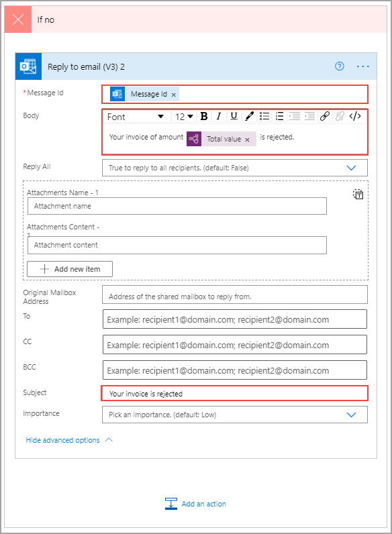Click the decrease indent icon
Viewport: 392px width, 534px height.
(309, 117)
